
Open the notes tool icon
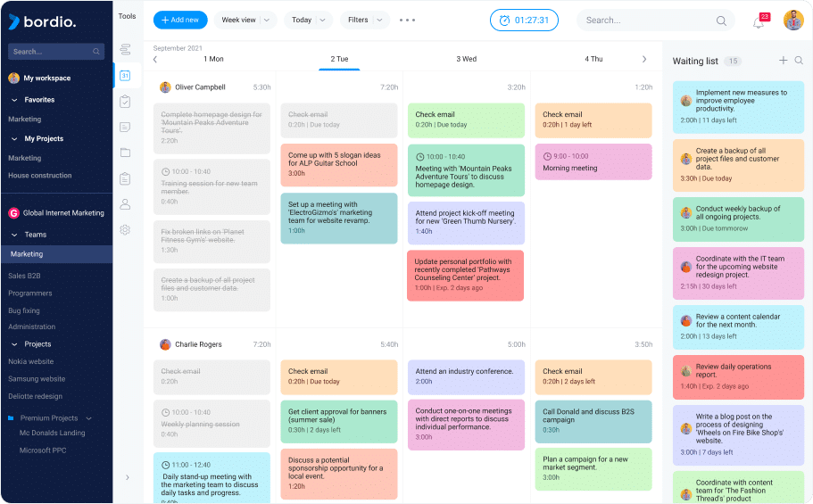coord(125,127)
